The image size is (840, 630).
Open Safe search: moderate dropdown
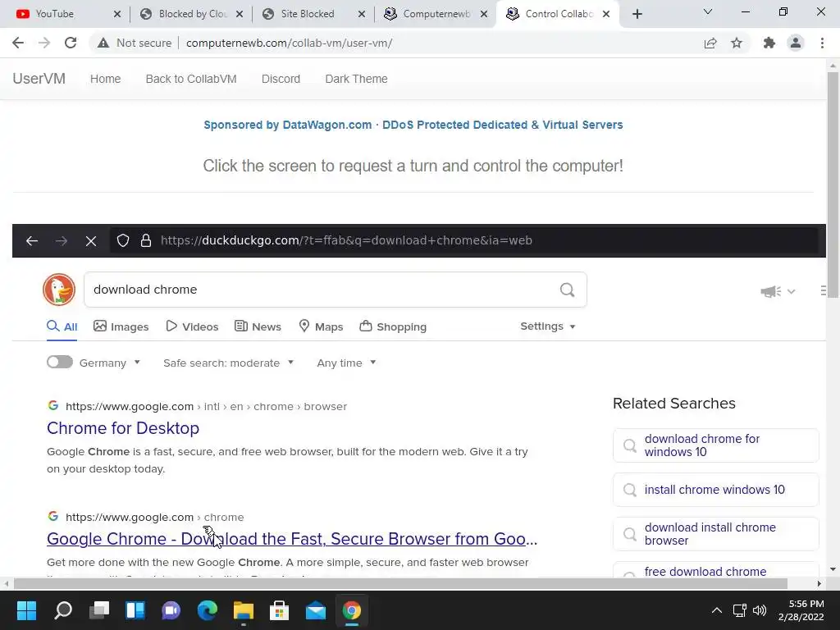click(229, 363)
